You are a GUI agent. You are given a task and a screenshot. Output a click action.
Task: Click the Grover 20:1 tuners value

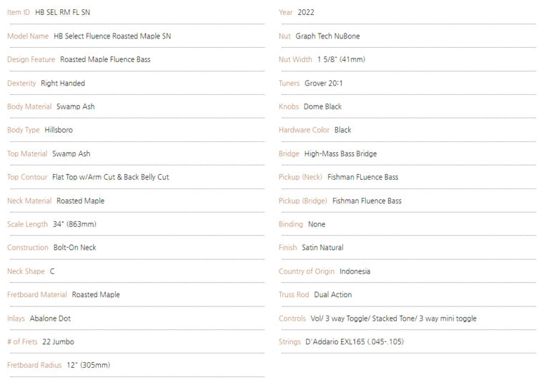(x=324, y=84)
